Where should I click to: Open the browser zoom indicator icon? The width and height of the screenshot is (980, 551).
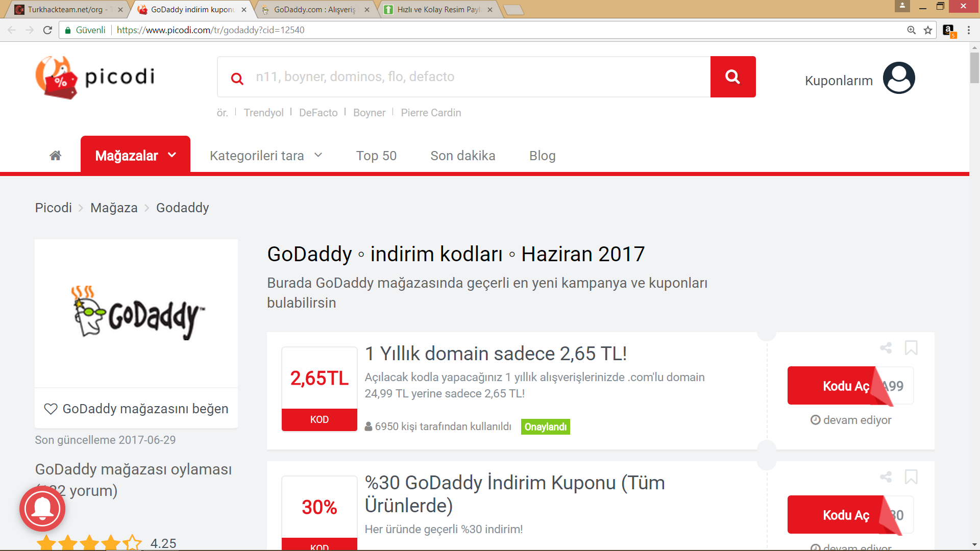(x=912, y=30)
